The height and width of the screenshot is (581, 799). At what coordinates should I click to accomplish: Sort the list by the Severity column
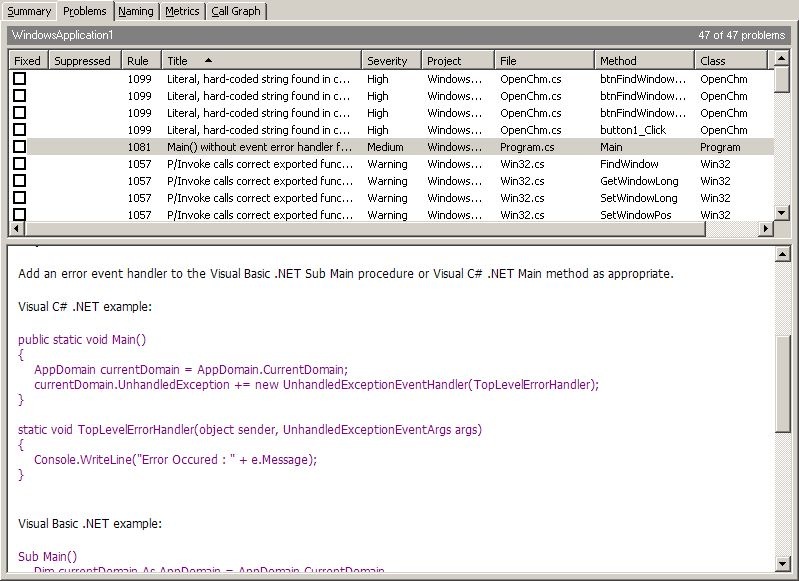[x=388, y=61]
